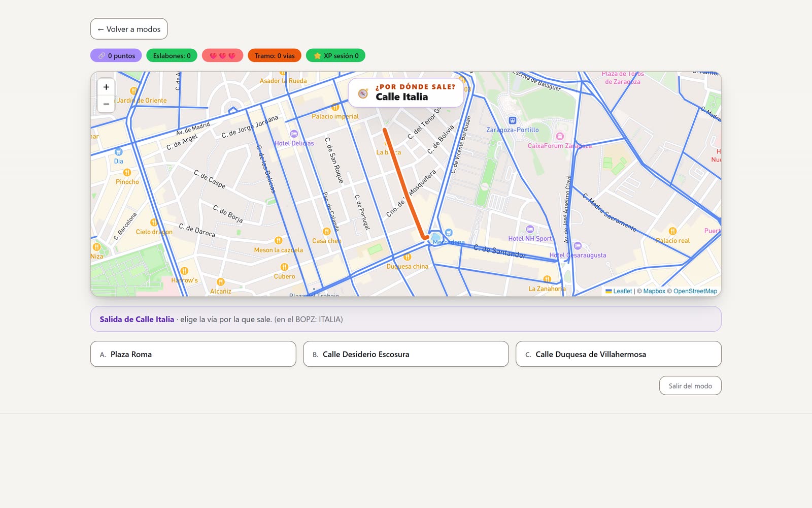Click the Dia supermarket marker icon
This screenshot has width=812, height=508.
[x=118, y=151]
